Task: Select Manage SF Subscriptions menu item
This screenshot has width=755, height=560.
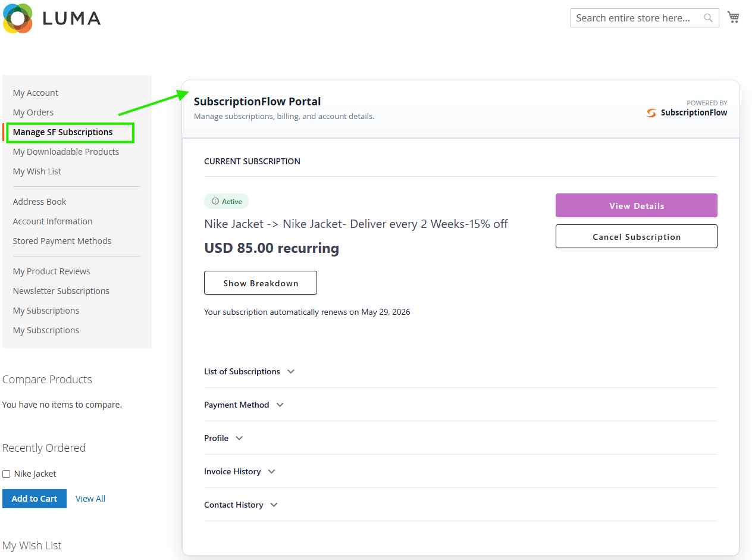Action: pos(63,132)
